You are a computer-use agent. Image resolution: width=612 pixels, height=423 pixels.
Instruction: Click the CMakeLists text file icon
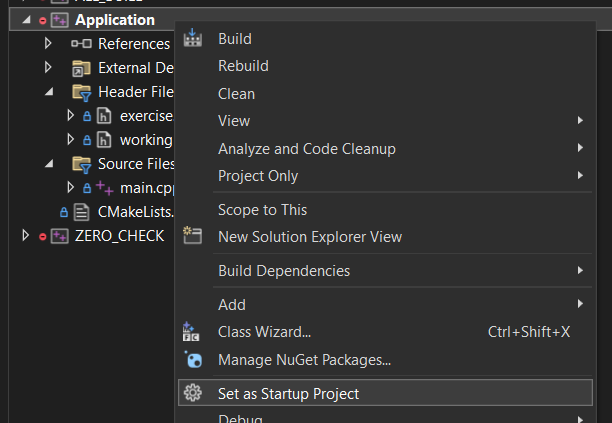82,212
